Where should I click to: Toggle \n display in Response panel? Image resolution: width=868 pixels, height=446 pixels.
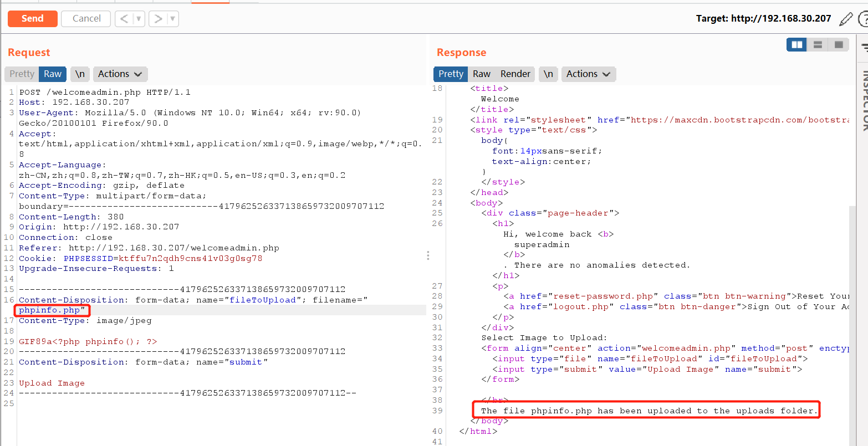tap(548, 74)
